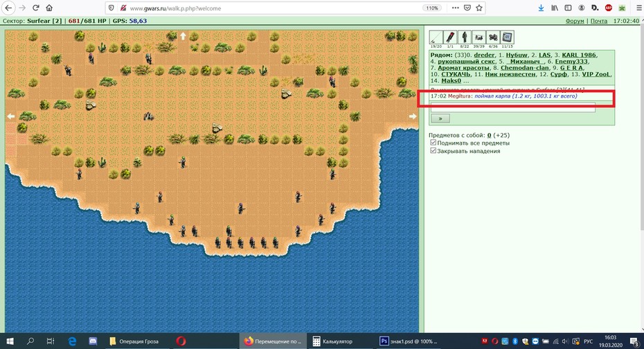Open the browser home page
This screenshot has width=644, height=349.
(x=49, y=8)
